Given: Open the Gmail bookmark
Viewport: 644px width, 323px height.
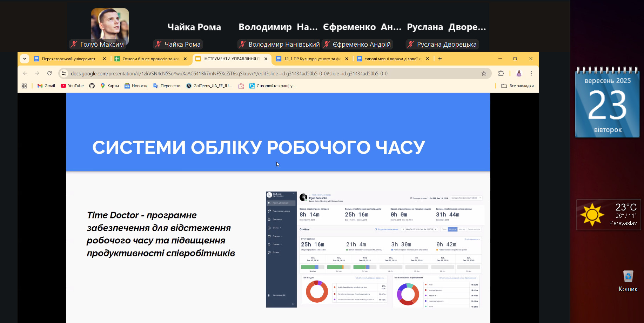Looking at the screenshot, I should point(46,86).
